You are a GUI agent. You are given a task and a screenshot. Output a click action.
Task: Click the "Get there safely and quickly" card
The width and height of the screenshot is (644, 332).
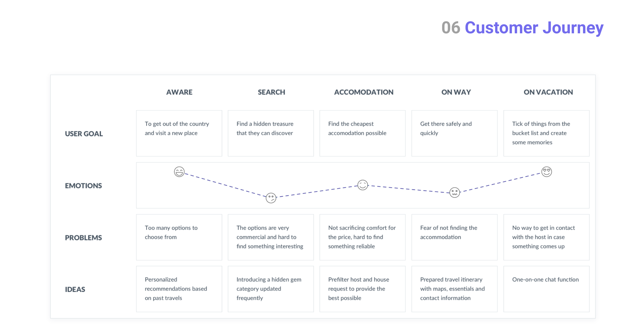[x=454, y=133]
